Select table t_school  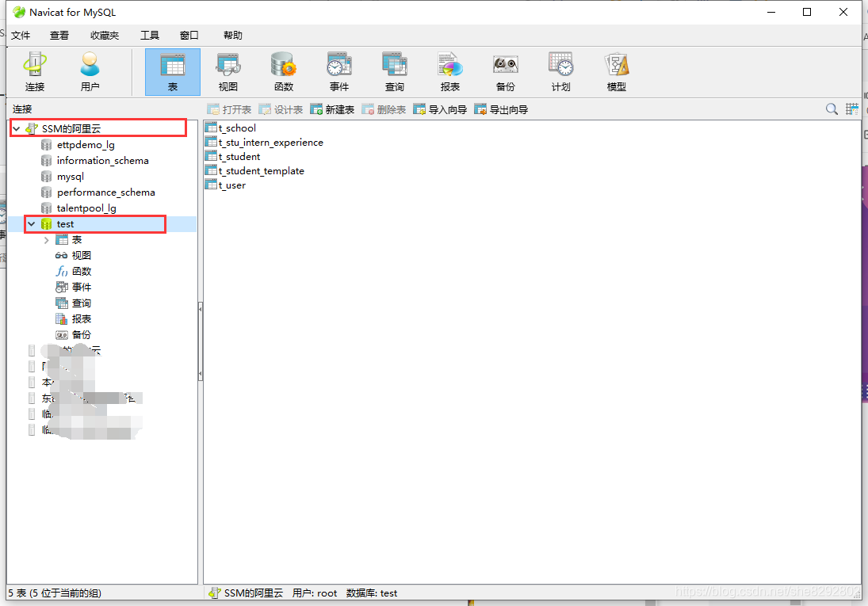tap(237, 128)
